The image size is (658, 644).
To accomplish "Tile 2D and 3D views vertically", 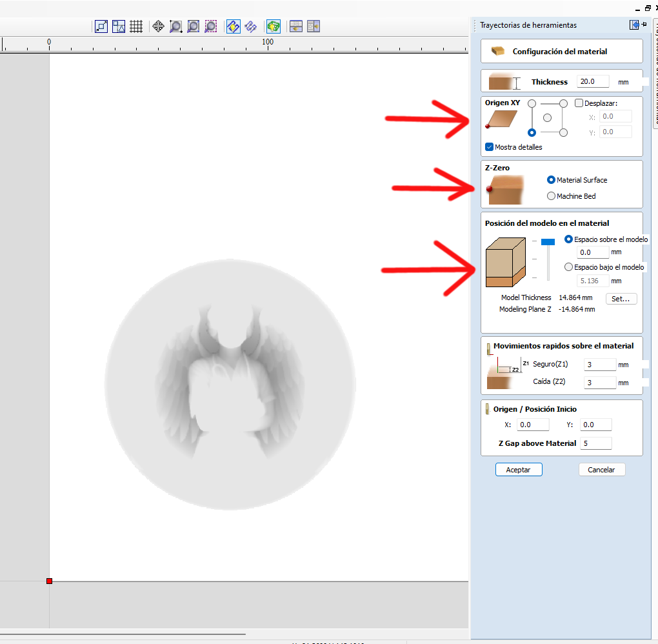I will [314, 26].
